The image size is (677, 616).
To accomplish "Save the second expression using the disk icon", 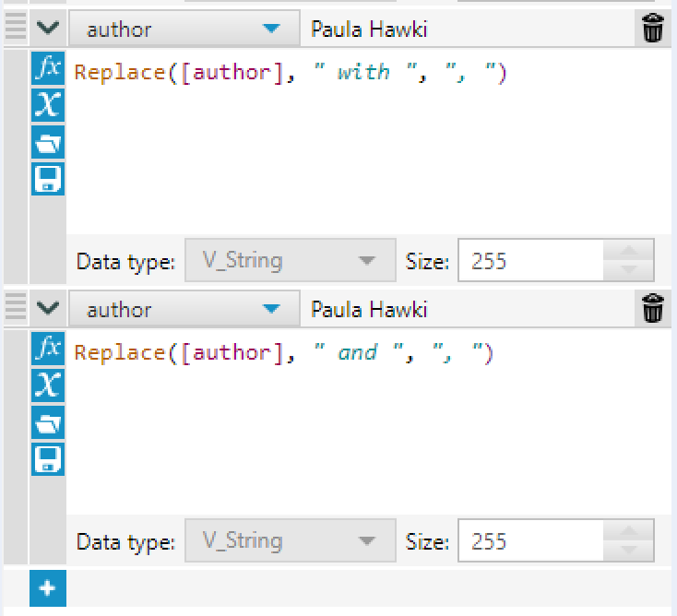I will click(47, 457).
